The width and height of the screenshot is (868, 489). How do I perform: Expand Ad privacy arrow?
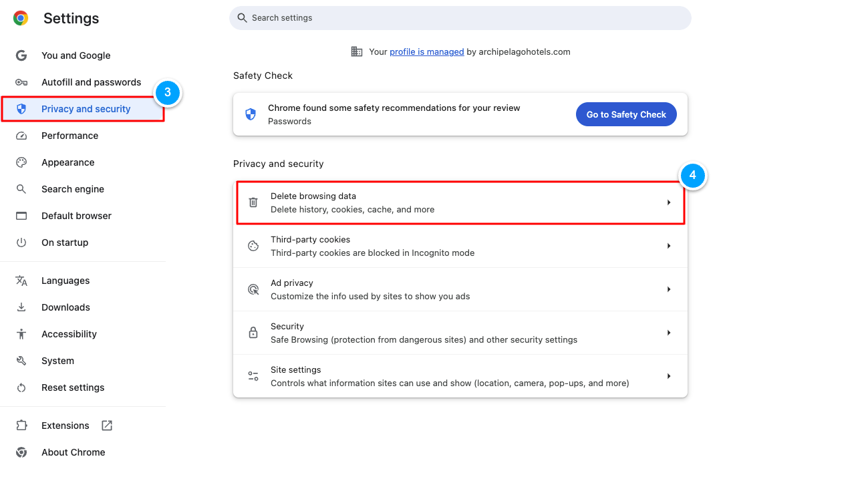click(x=669, y=289)
